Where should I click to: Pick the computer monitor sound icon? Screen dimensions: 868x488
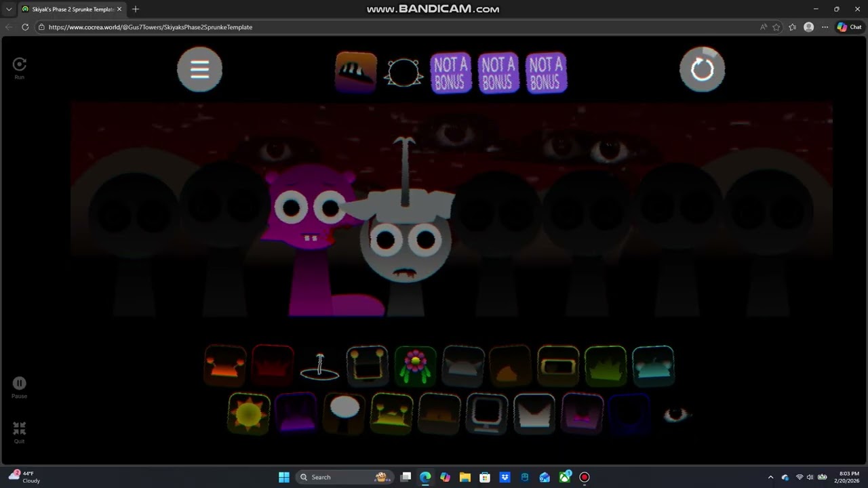pyautogui.click(x=486, y=413)
